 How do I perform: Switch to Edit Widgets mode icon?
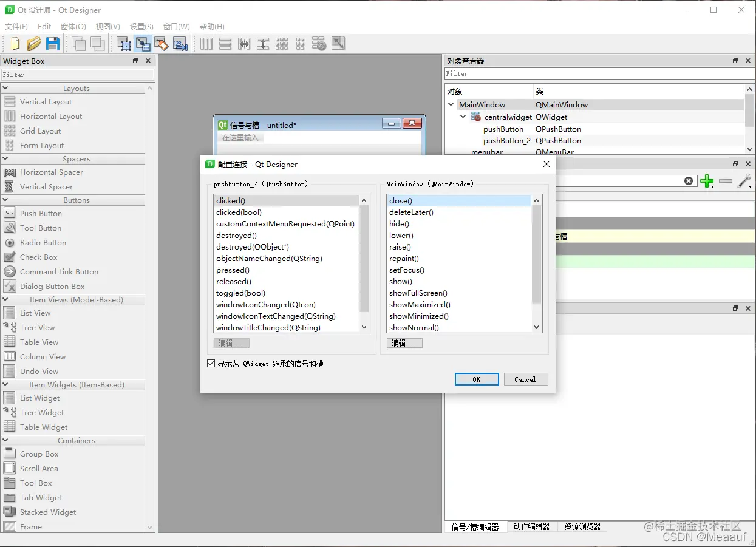pos(124,44)
